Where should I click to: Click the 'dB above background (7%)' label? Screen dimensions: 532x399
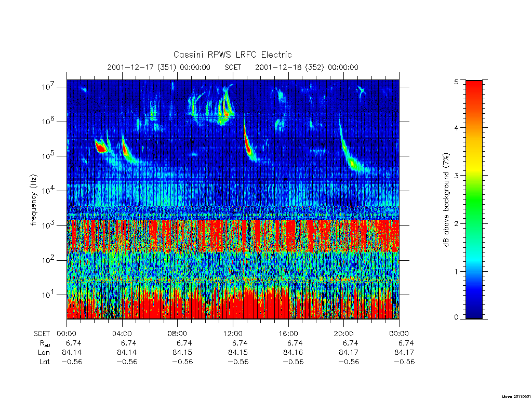pyautogui.click(x=446, y=200)
